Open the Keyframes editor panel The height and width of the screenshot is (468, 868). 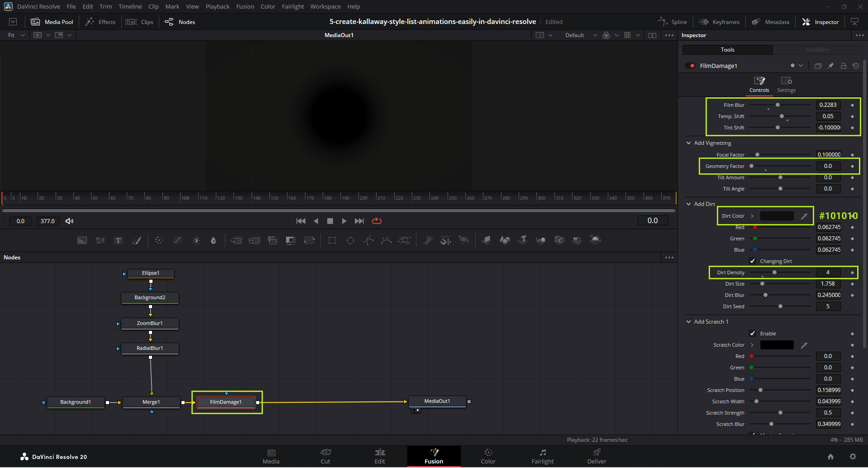[719, 22]
